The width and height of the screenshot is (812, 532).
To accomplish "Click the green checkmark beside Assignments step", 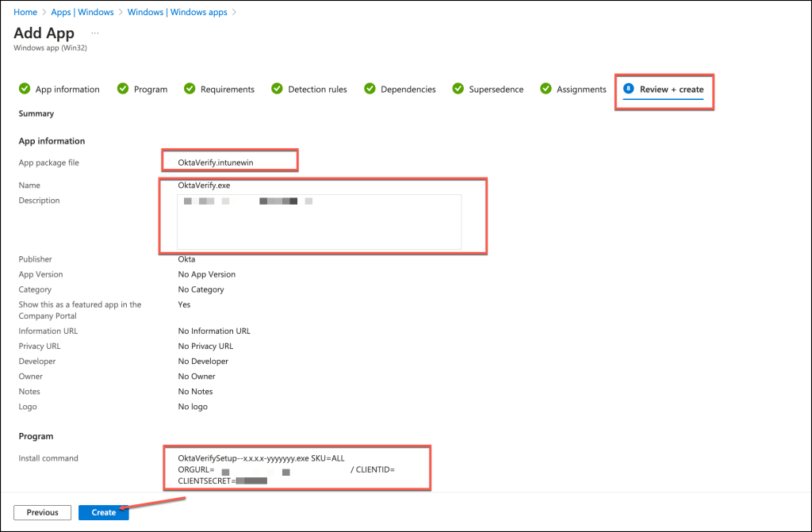I will 546,89.
